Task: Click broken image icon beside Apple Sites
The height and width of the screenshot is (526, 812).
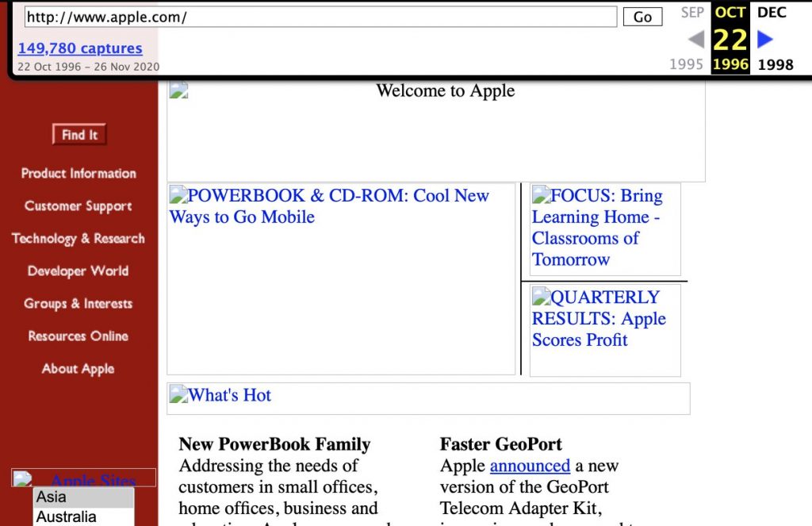Action: pyautogui.click(x=22, y=478)
